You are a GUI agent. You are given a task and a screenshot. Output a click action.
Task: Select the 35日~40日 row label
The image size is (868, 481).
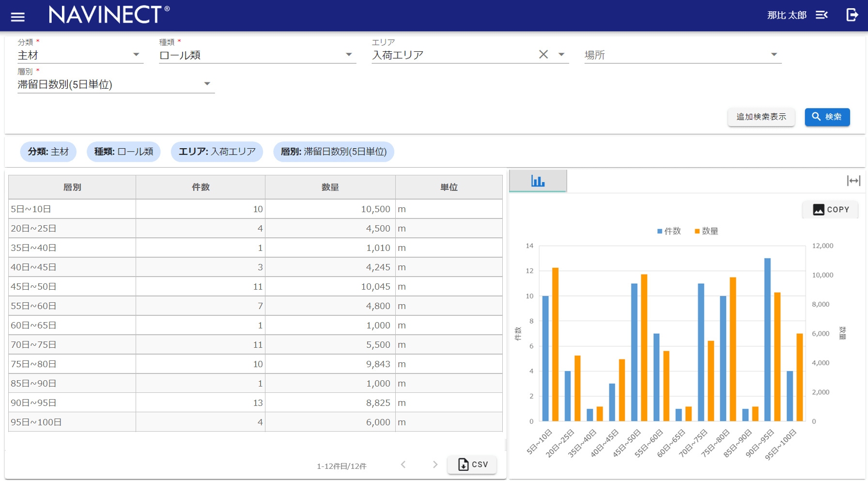point(33,248)
